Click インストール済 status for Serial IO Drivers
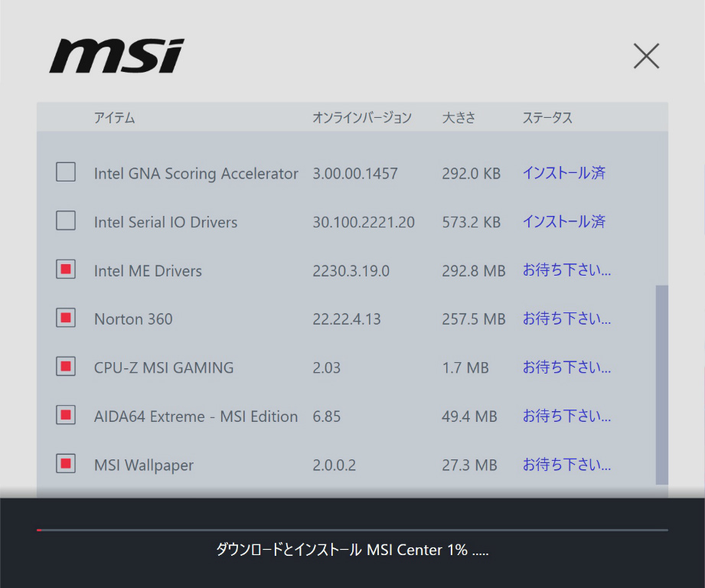Screen dimensions: 705x588 coord(564,221)
